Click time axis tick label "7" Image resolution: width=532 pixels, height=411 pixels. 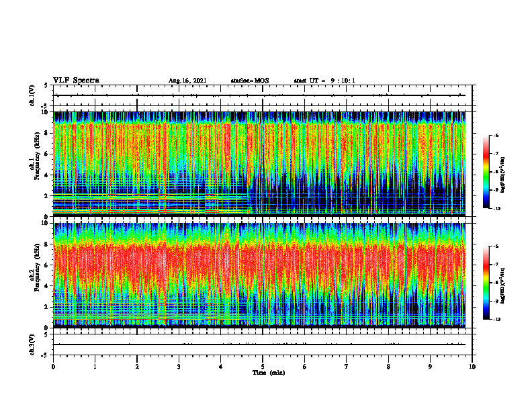click(347, 367)
